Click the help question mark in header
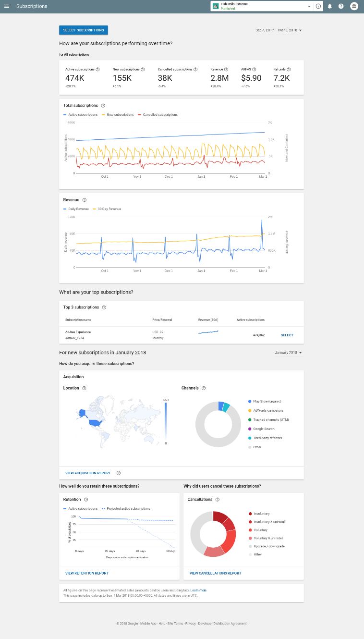This screenshot has height=639, width=364. point(341,6)
